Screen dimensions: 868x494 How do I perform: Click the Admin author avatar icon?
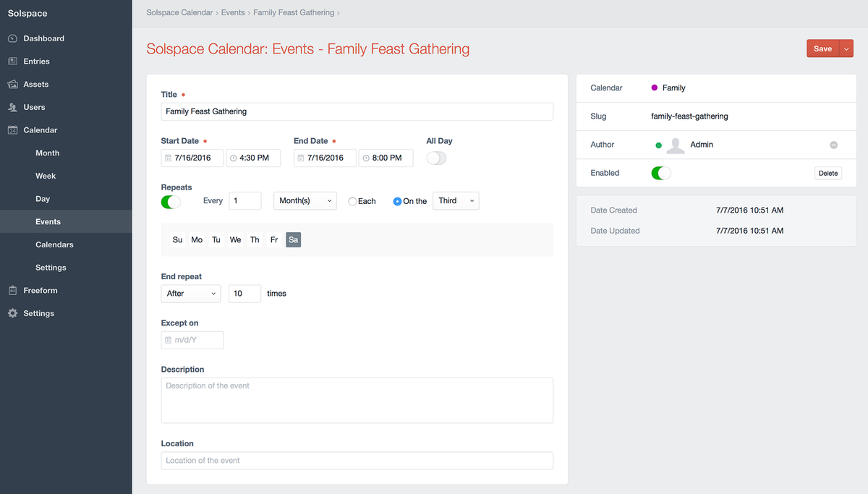click(x=675, y=145)
